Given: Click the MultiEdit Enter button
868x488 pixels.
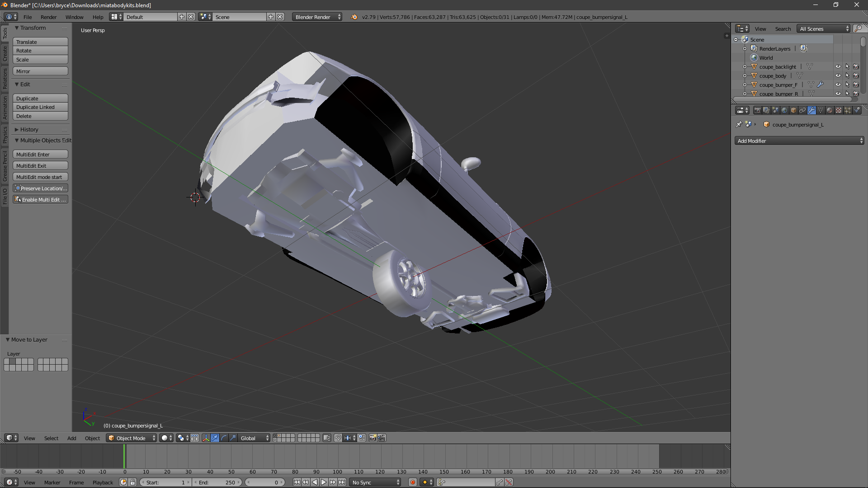Looking at the screenshot, I should (40, 155).
